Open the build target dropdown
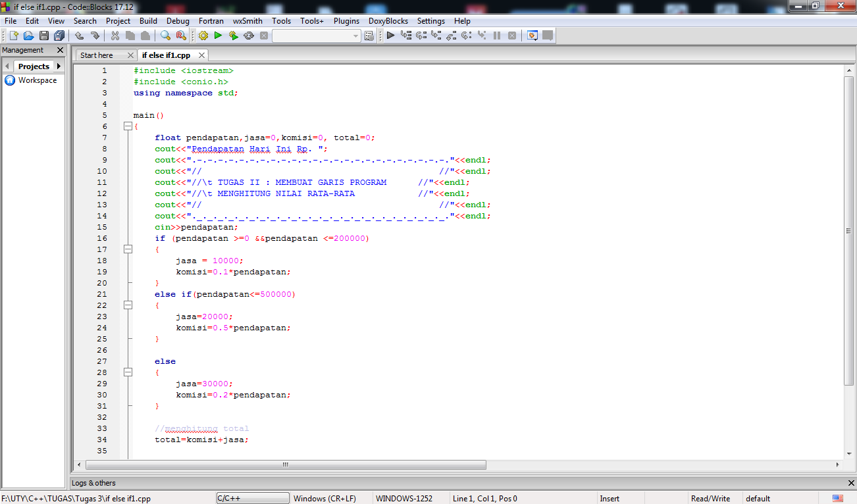Viewport: 857px width, 504px height. pyautogui.click(x=316, y=36)
